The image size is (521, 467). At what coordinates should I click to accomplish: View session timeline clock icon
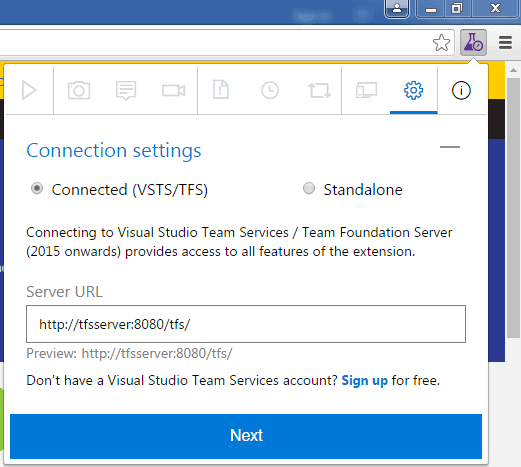[x=270, y=90]
